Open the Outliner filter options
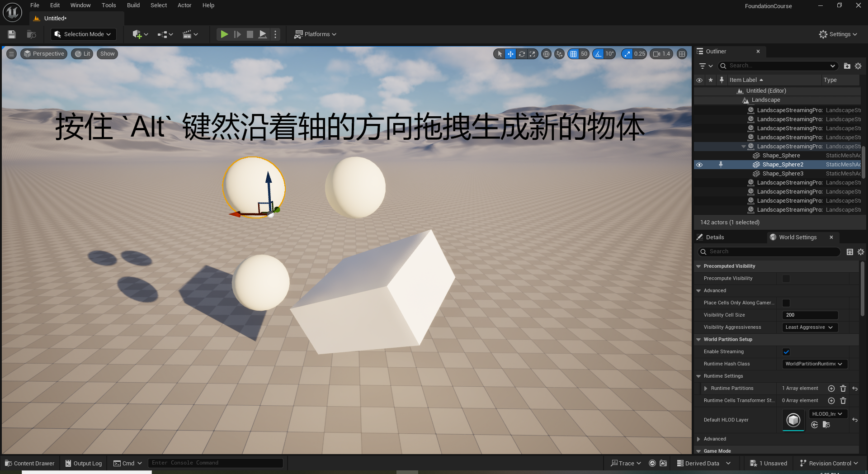 [x=706, y=66]
